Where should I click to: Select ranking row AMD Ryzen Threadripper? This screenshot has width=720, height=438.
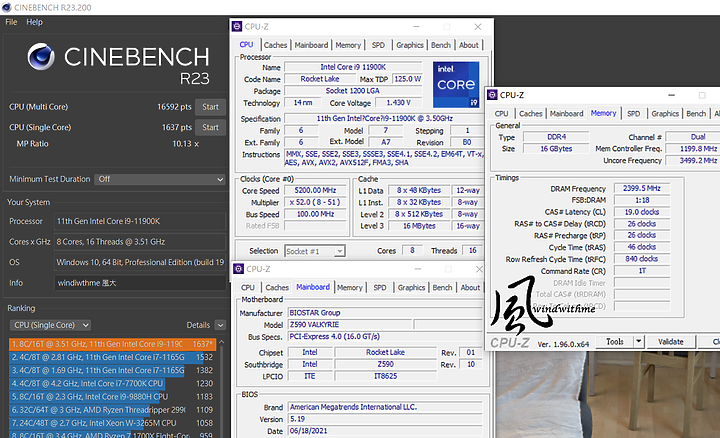point(112,410)
